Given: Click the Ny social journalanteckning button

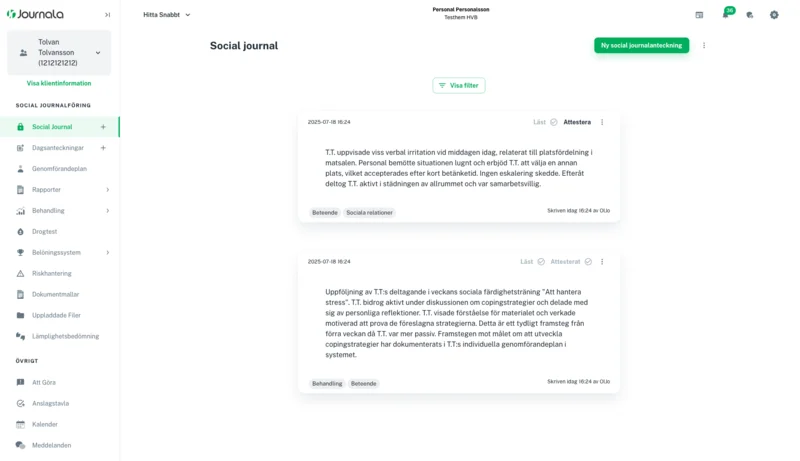Looking at the screenshot, I should click(641, 45).
